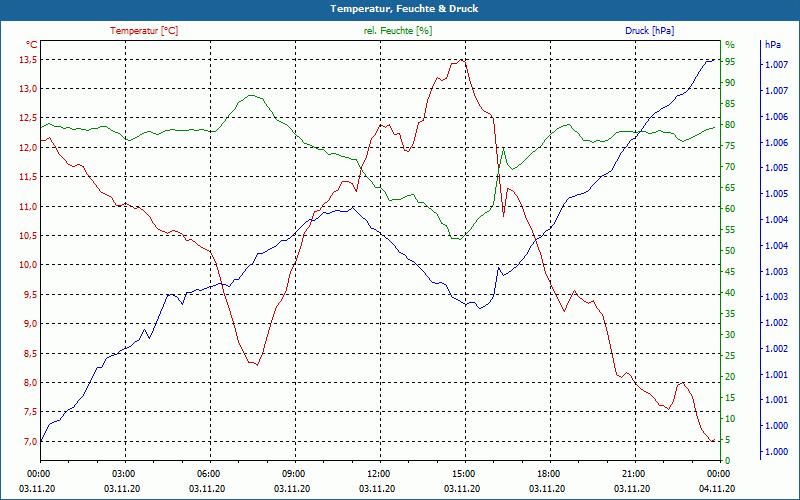800x500 pixels.
Task: Click the '18:00' time axis label
Action: [548, 473]
